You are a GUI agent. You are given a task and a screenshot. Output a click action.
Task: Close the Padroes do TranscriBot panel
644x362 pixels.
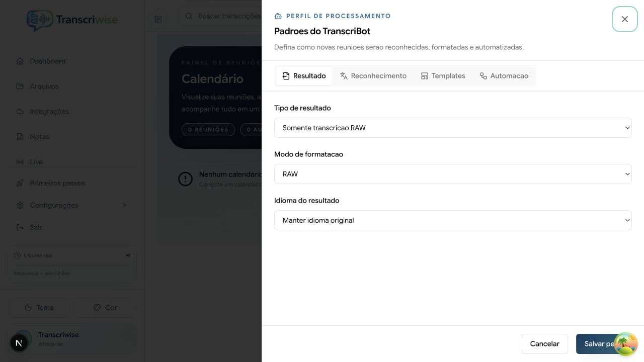point(624,19)
